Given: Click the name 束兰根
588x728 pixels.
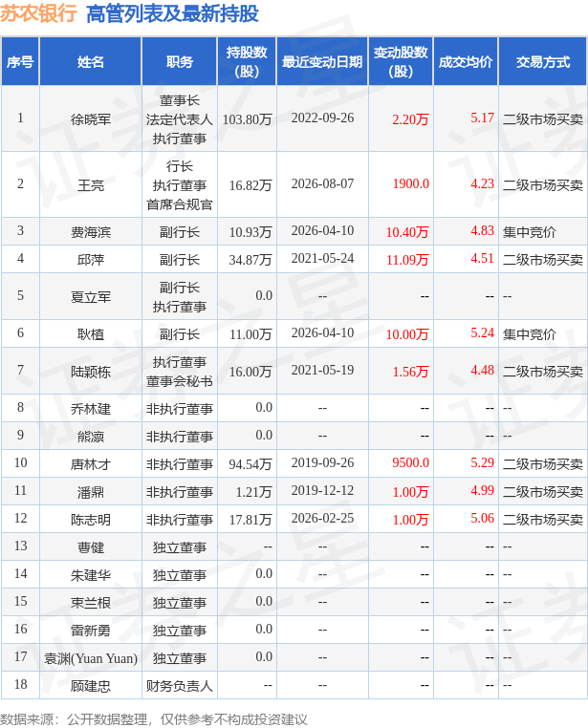Looking at the screenshot, I should pos(91,603).
